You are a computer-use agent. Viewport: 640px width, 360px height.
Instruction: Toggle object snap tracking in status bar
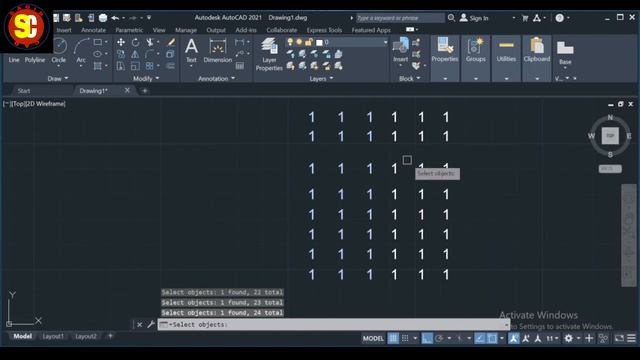(480, 338)
